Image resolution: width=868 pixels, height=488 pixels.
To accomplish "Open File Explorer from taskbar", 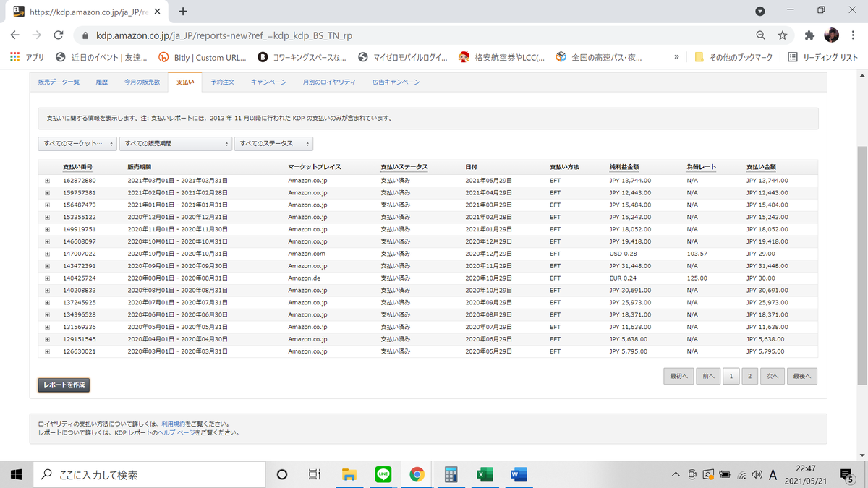I will (349, 474).
